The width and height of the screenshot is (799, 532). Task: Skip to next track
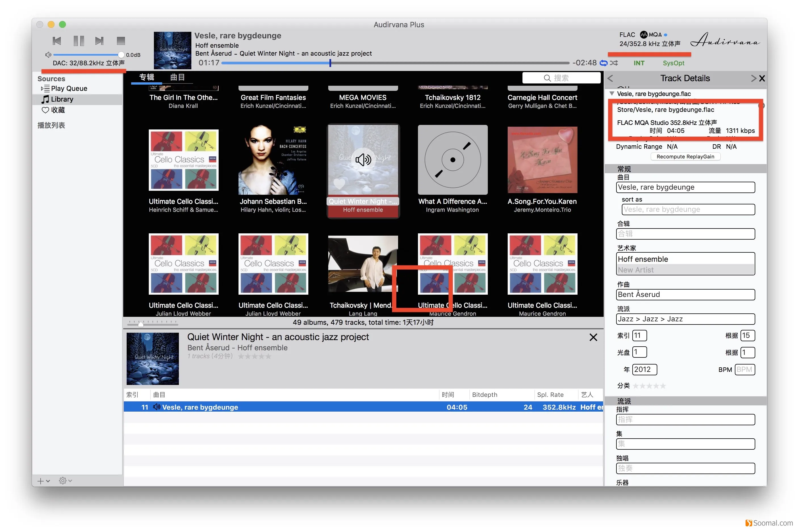point(99,41)
